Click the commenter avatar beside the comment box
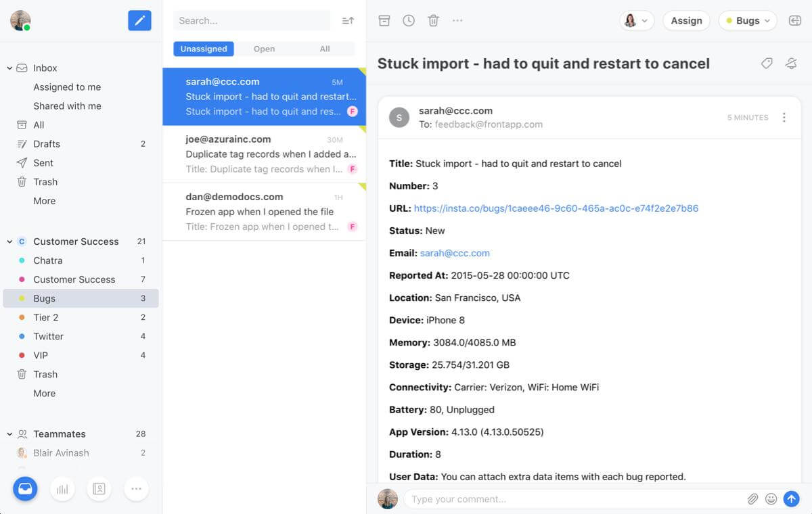The height and width of the screenshot is (514, 812). point(388,499)
